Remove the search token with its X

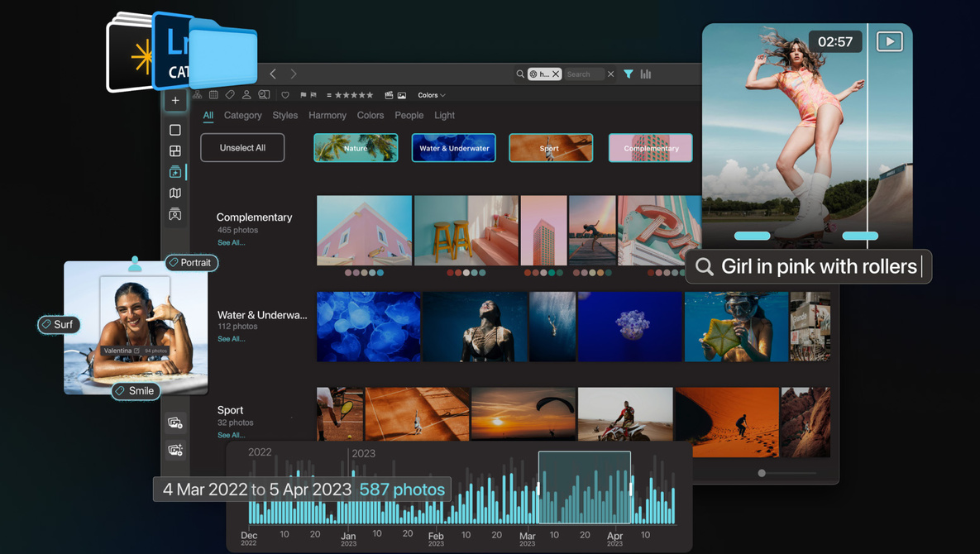(556, 74)
